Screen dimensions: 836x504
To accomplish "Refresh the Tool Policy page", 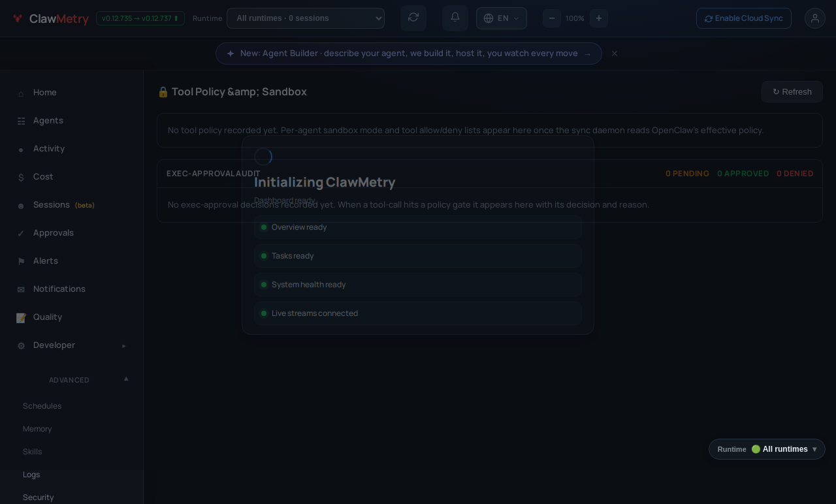I will coord(792,92).
